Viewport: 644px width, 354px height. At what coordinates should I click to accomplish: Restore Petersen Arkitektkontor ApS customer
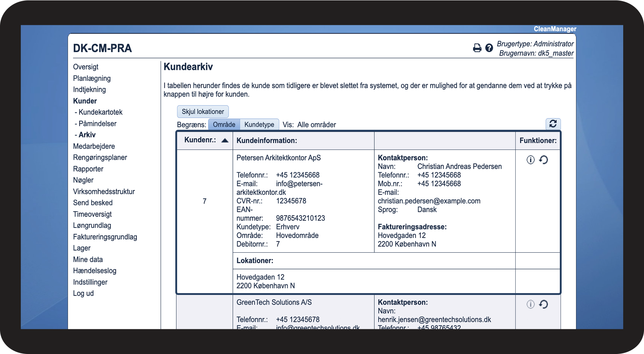(x=543, y=160)
